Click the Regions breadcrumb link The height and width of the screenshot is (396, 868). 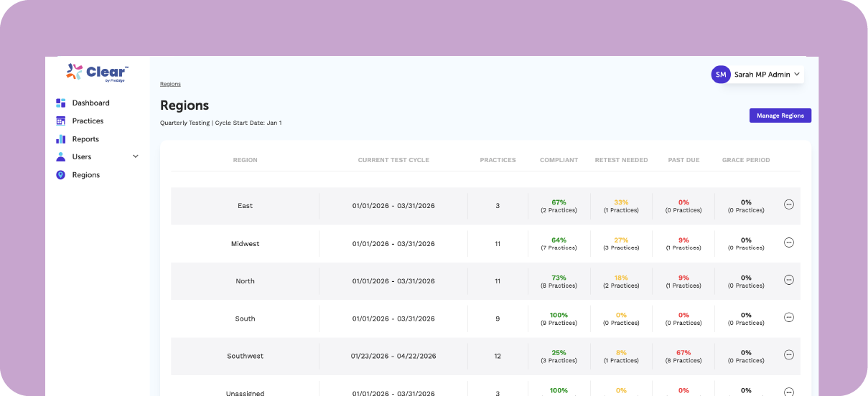pos(170,84)
